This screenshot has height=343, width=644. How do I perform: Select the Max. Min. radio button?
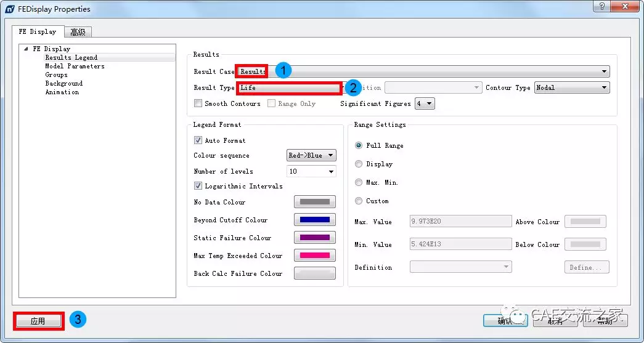pyautogui.click(x=359, y=182)
